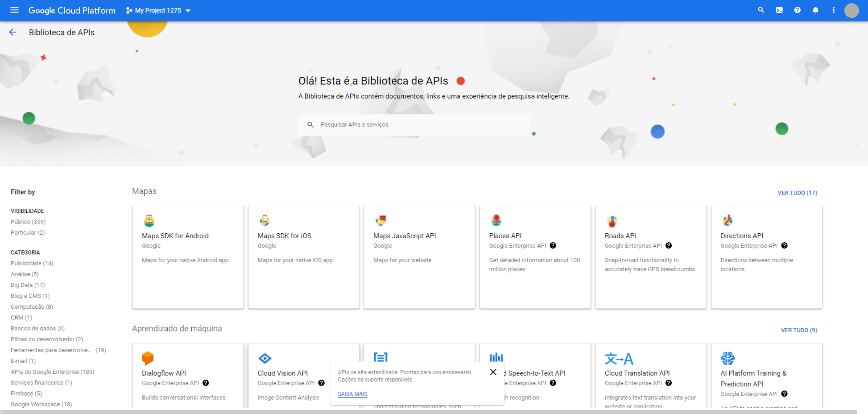Filter by Blog e CMS (1)
The image size is (868, 414).
tap(30, 296)
